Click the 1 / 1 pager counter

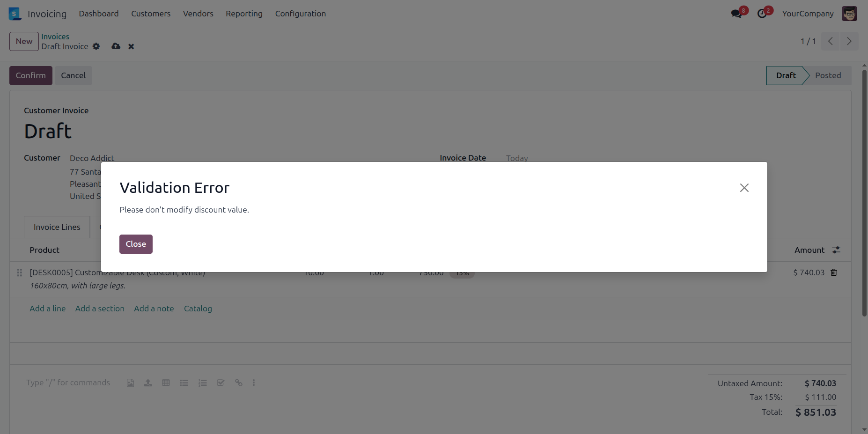(808, 41)
